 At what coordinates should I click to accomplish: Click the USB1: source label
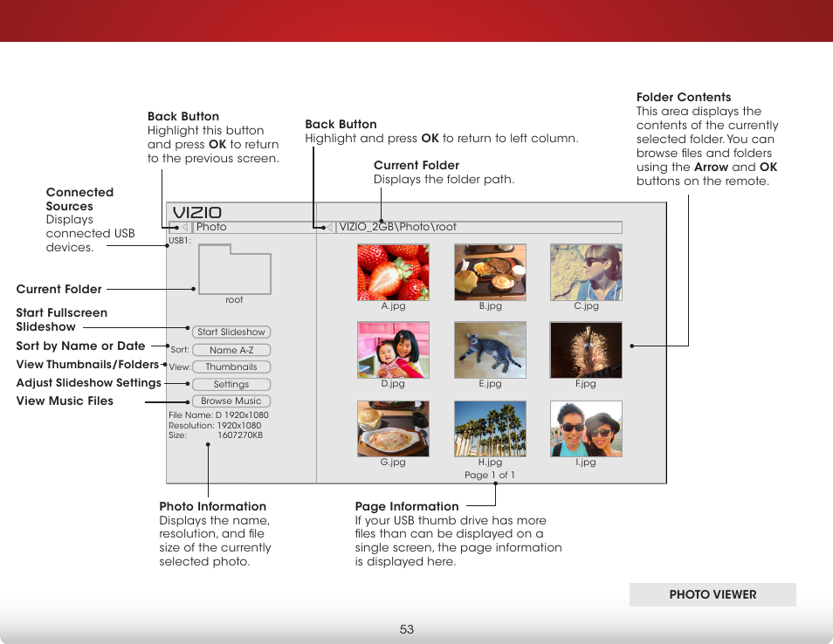(180, 241)
